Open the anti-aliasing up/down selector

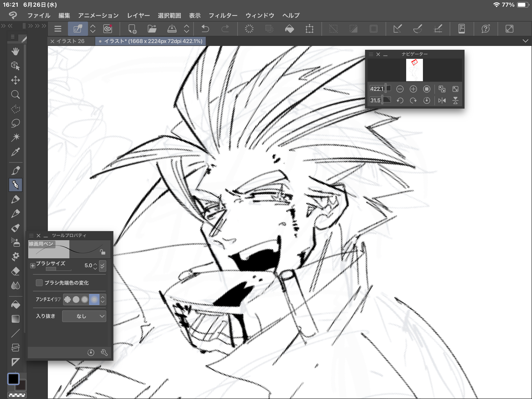(x=103, y=299)
